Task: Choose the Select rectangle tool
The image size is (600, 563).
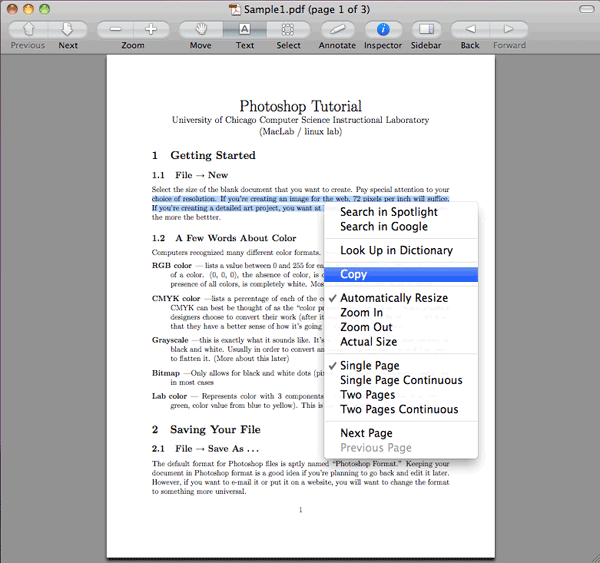Action: 288,29
